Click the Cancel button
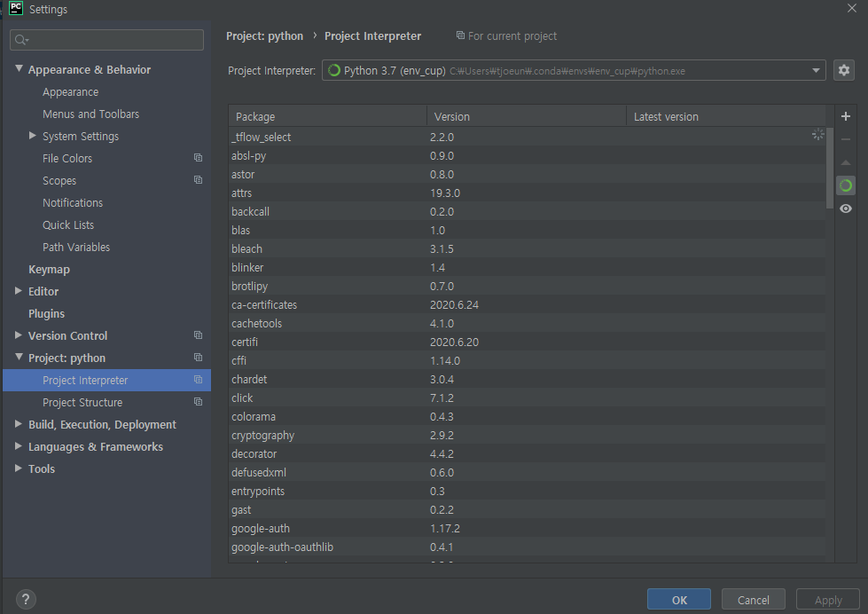868x614 pixels. point(753,600)
